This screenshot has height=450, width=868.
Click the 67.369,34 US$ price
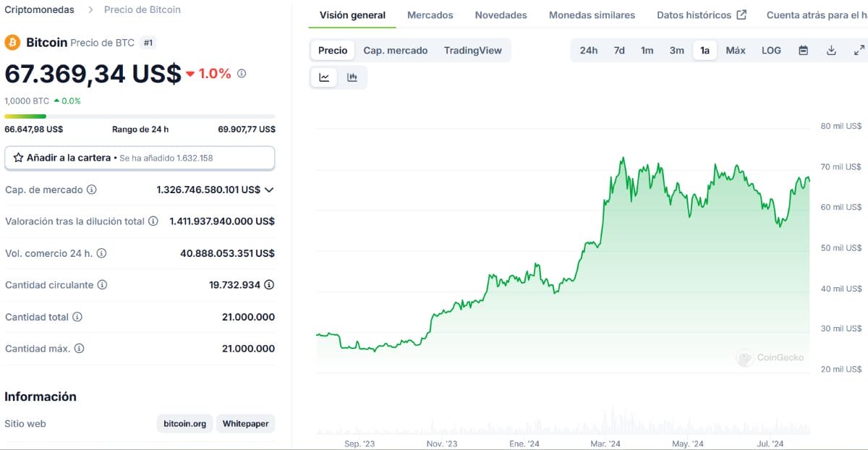[x=93, y=73]
